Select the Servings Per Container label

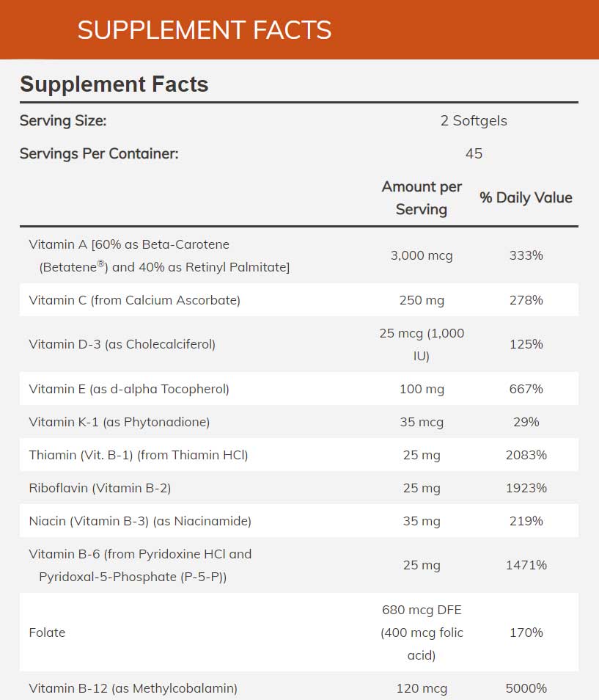(x=99, y=153)
